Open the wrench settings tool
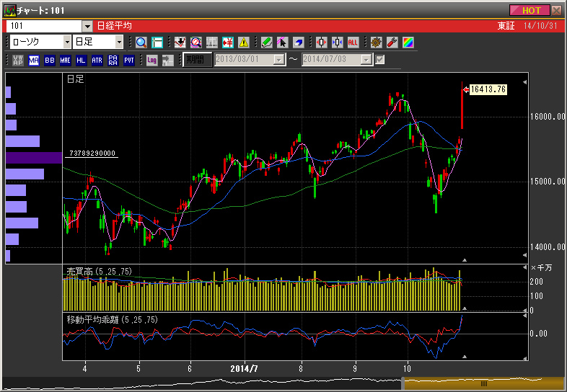This screenshot has width=567, height=392. [392, 43]
